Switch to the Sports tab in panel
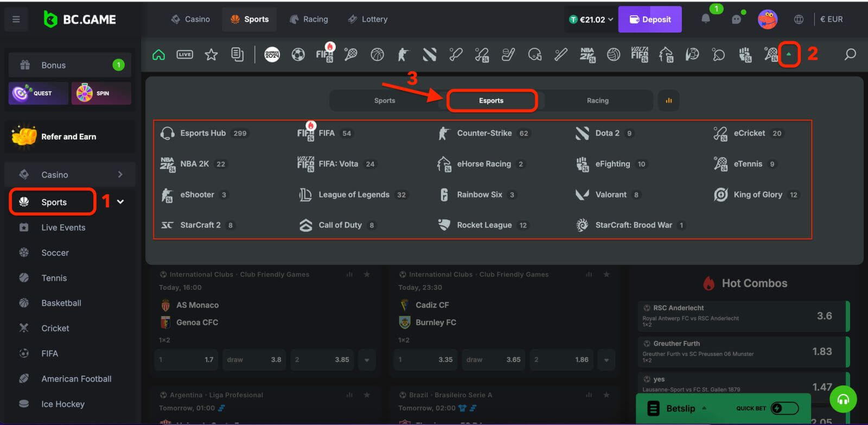 (385, 100)
